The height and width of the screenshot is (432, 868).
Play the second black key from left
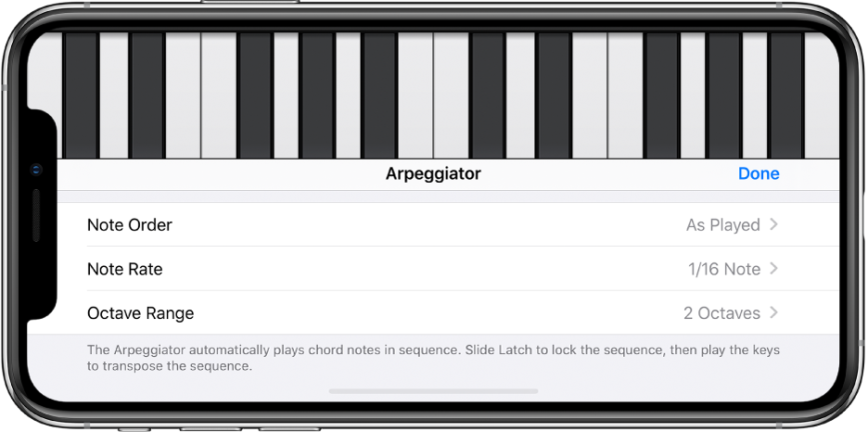[x=147, y=93]
